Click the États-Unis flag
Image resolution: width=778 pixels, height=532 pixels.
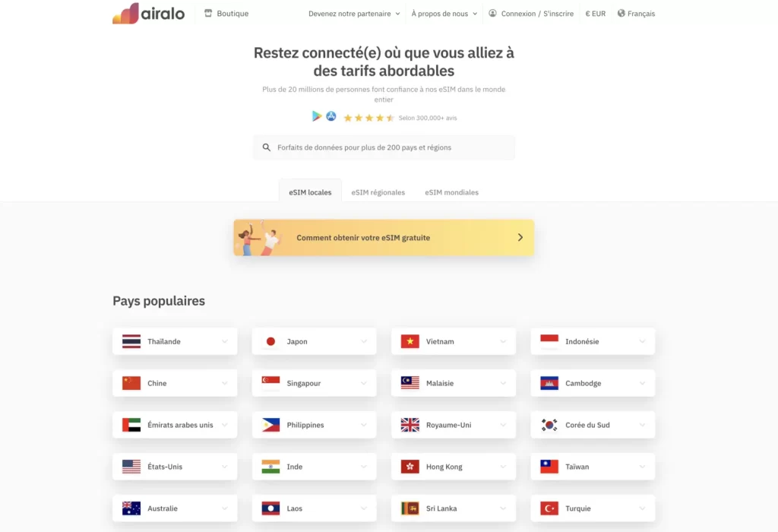point(131,467)
